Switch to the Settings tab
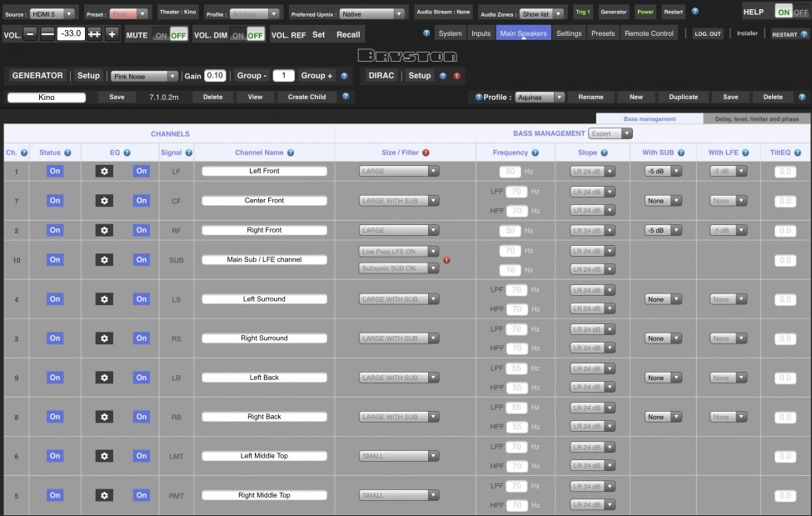This screenshot has height=516, width=812. click(x=569, y=33)
